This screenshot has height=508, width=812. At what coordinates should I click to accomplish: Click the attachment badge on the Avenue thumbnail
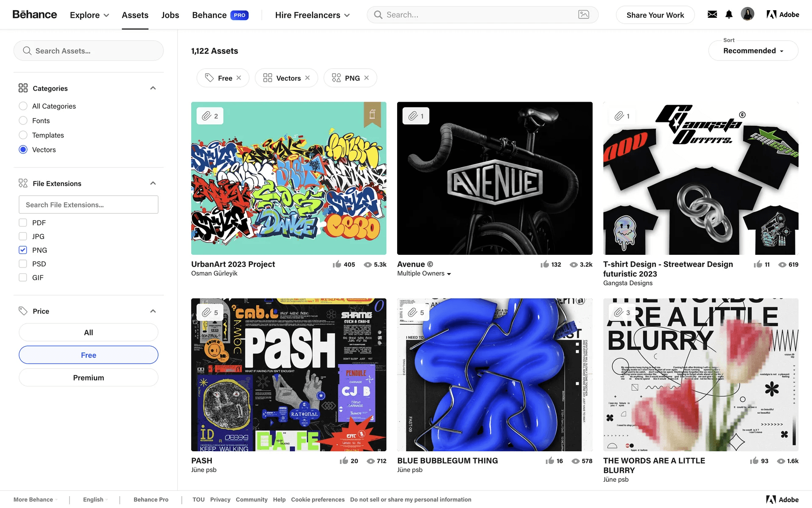[x=416, y=116]
